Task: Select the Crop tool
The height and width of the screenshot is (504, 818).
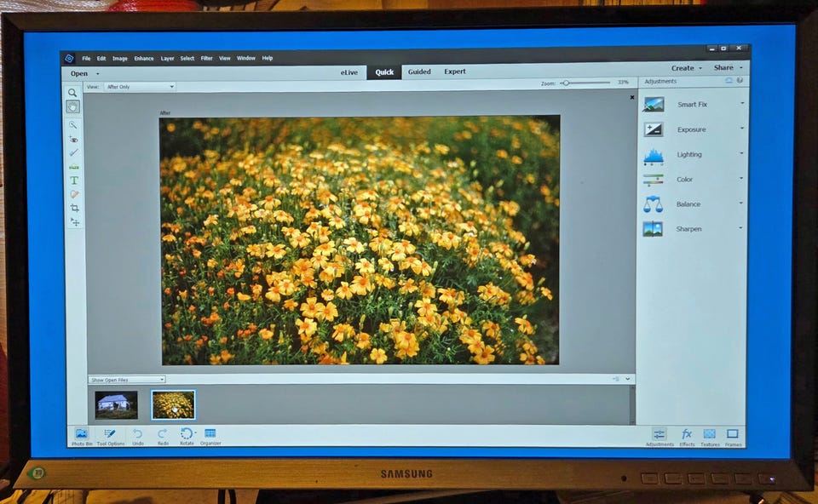Action: [75, 208]
